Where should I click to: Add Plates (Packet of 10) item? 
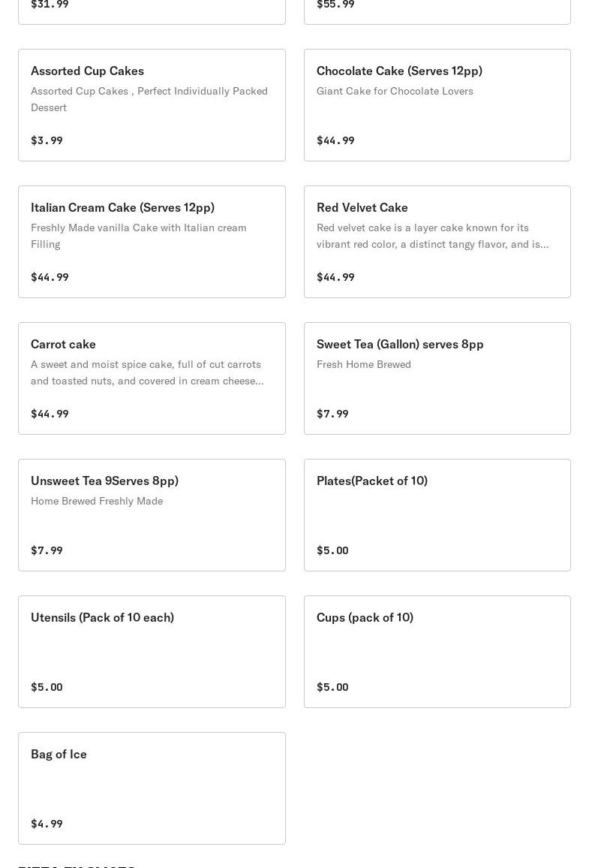point(437,515)
